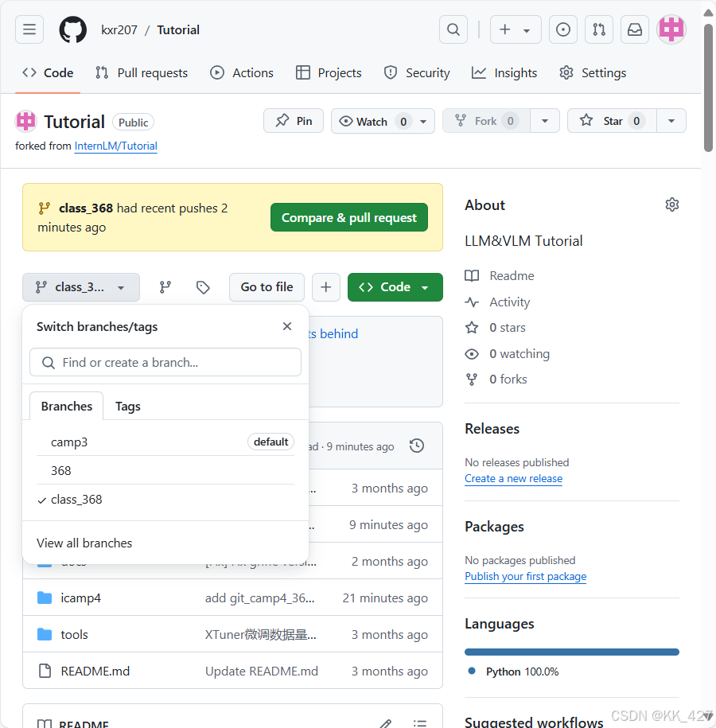Expand Fork options dropdown arrow
716x728 pixels.
[545, 121]
